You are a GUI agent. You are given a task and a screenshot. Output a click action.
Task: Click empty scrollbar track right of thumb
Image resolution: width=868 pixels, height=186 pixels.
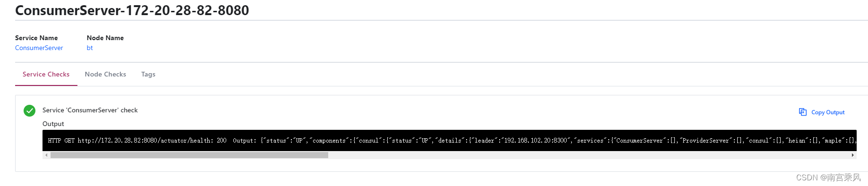pyautogui.click(x=588, y=155)
